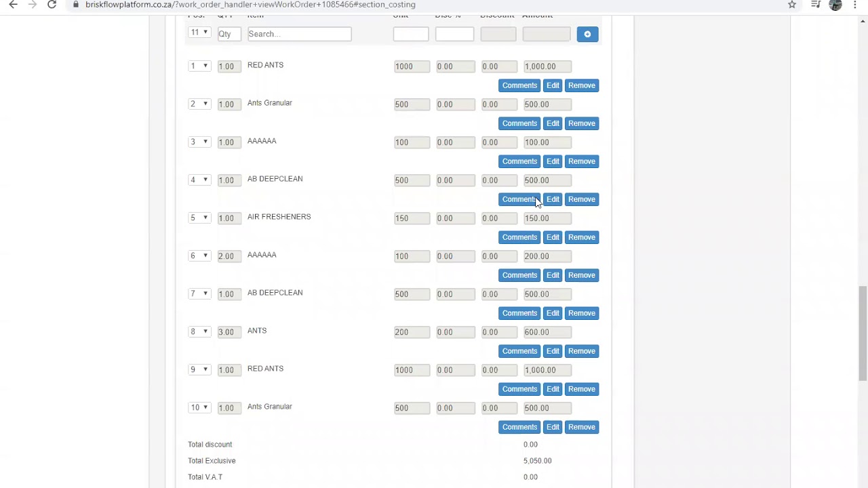This screenshot has height=488, width=868.
Task: Open position dropdown for row 3 AAAAAA
Action: tap(199, 142)
